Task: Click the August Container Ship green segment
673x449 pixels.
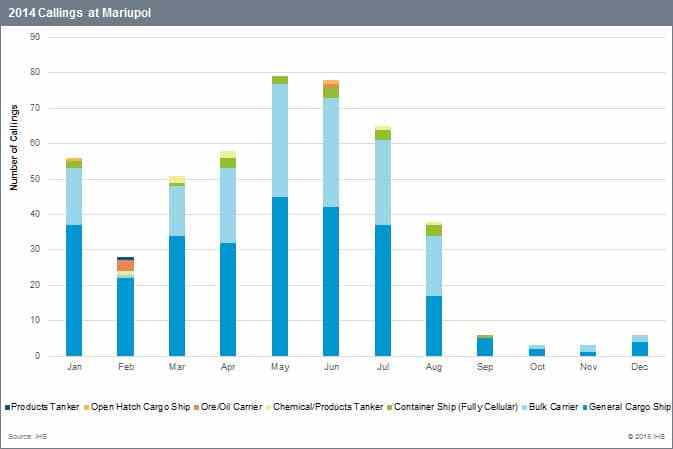Action: click(x=434, y=231)
